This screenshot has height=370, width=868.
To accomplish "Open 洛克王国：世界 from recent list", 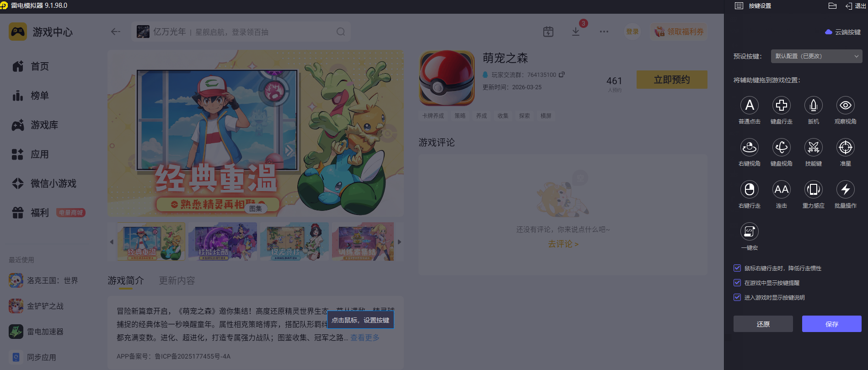I will click(43, 280).
